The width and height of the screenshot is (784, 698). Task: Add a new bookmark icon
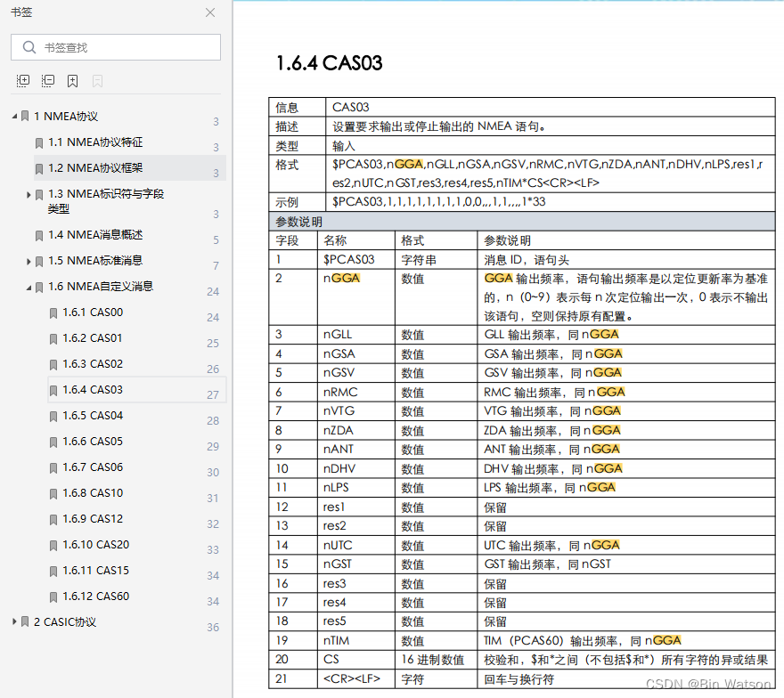coord(72,81)
